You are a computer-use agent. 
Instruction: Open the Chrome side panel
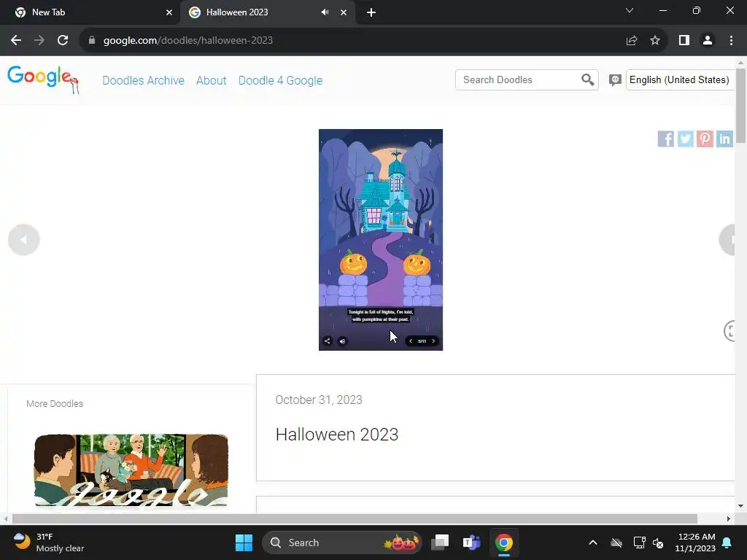click(x=684, y=41)
